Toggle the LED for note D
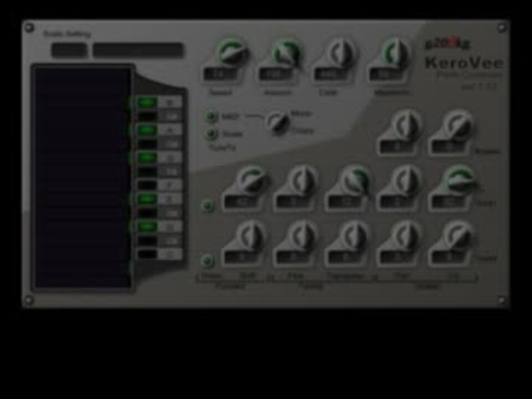The height and width of the screenshot is (399, 532). point(147,226)
